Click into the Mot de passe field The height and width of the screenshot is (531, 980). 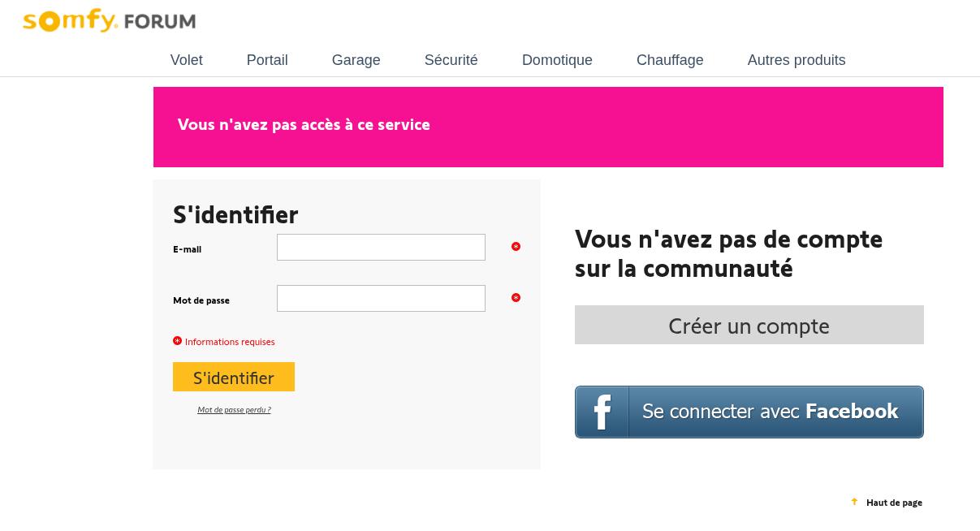click(381, 299)
